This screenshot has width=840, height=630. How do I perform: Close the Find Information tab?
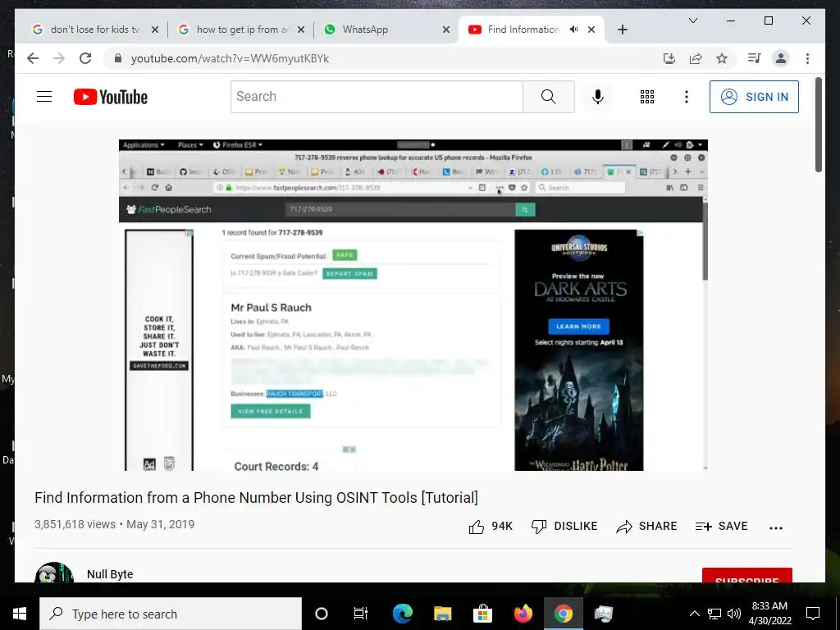point(591,30)
